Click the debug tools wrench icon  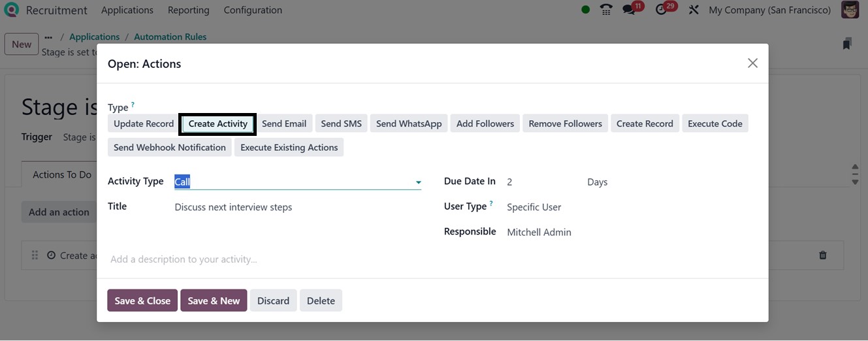[x=694, y=10]
